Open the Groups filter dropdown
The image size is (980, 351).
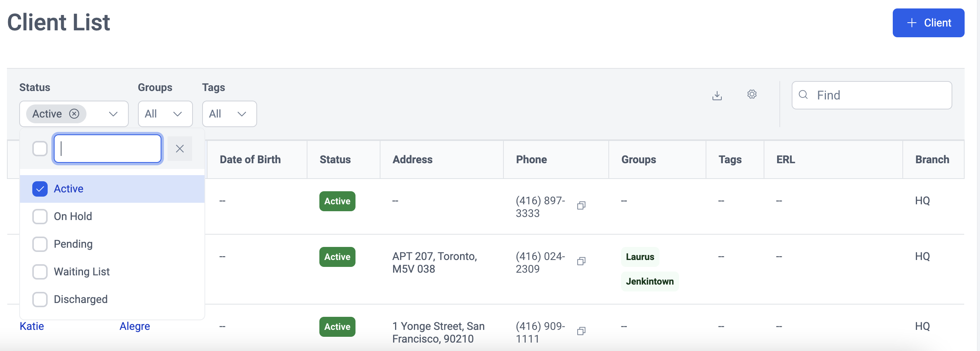(165, 114)
